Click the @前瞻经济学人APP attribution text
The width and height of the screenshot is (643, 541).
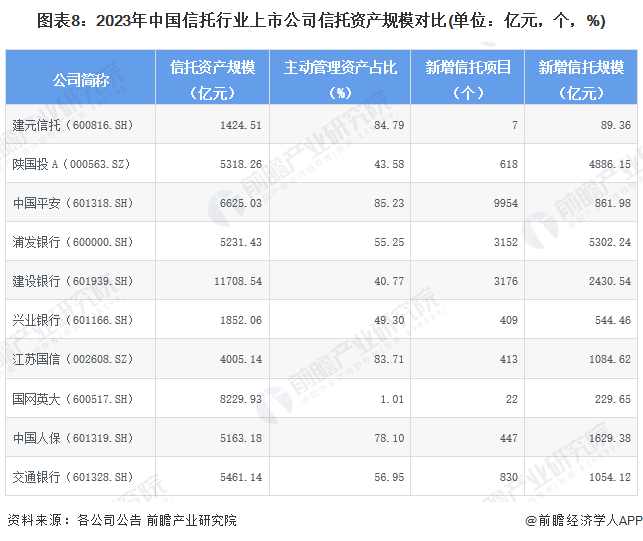point(584,520)
